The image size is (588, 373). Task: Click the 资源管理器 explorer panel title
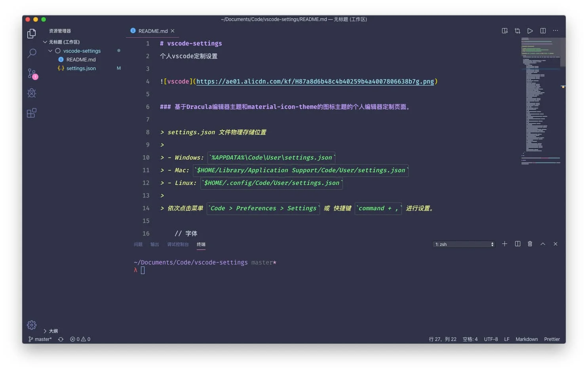coord(60,31)
